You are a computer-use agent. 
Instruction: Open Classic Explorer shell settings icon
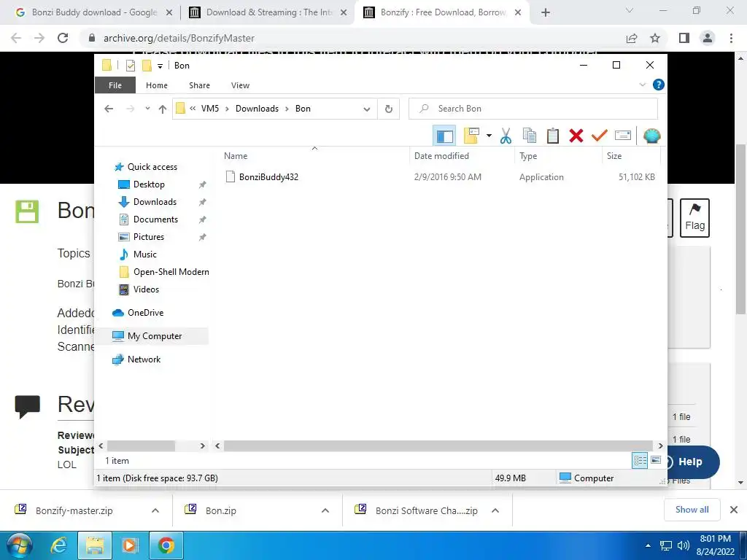click(x=651, y=136)
